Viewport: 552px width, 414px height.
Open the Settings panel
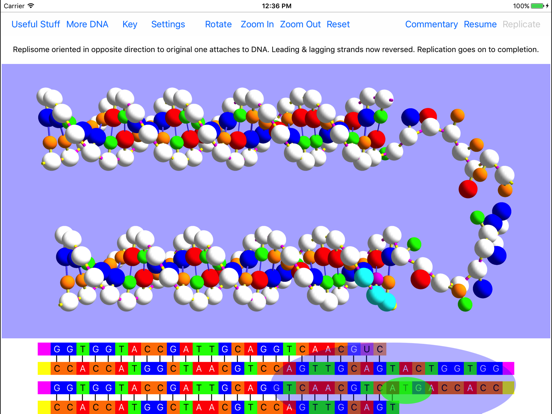tap(168, 24)
